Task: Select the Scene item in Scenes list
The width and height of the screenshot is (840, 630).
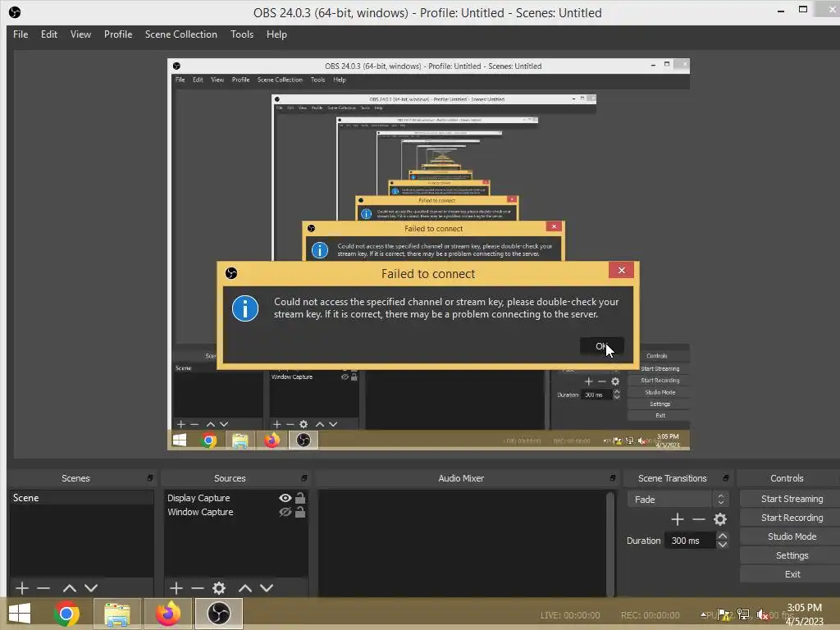Action: point(81,498)
